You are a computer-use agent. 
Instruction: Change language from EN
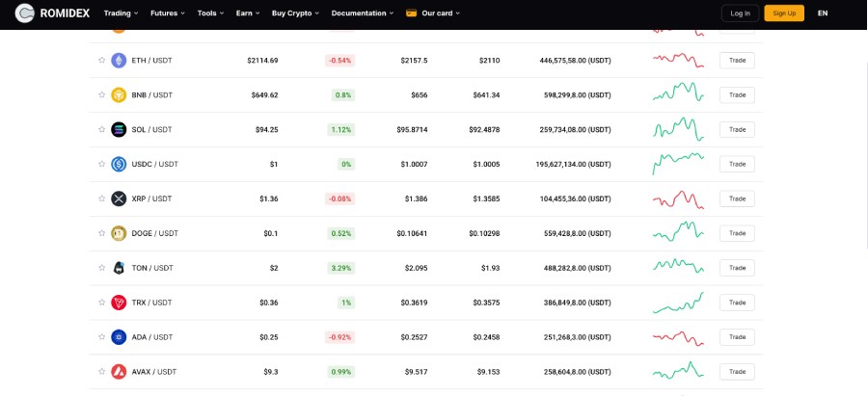823,13
